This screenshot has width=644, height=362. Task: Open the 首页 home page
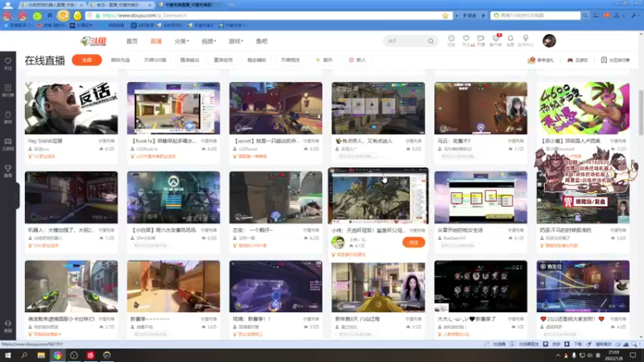pyautogui.click(x=132, y=41)
